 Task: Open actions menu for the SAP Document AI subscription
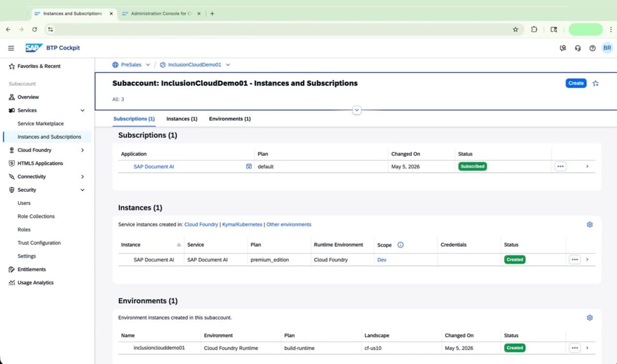click(x=560, y=166)
